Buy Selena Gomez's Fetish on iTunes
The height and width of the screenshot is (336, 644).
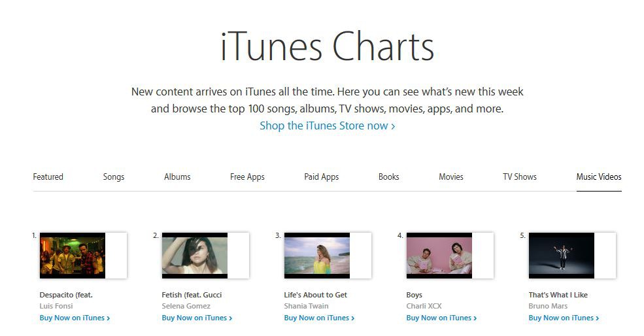pyautogui.click(x=197, y=318)
